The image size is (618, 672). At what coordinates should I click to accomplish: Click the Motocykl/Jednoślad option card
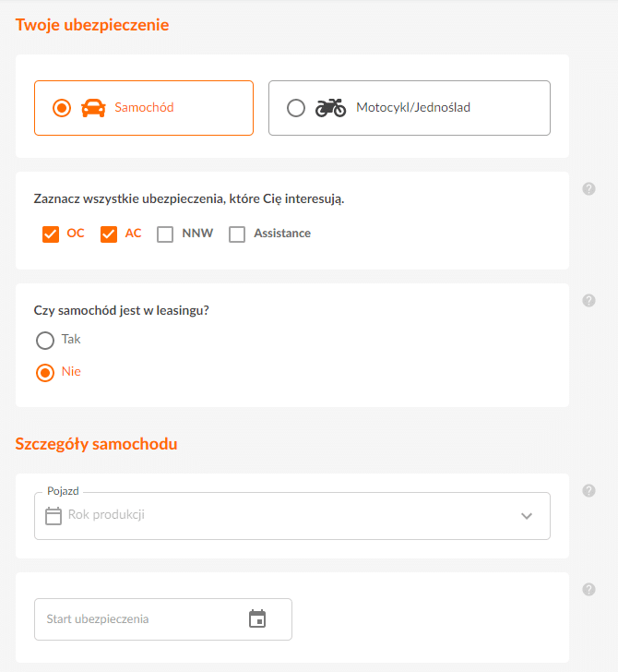[410, 108]
